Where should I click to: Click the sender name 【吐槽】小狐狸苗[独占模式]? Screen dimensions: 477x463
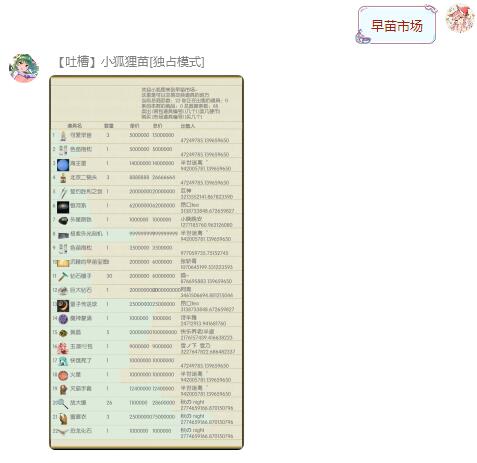(x=130, y=62)
